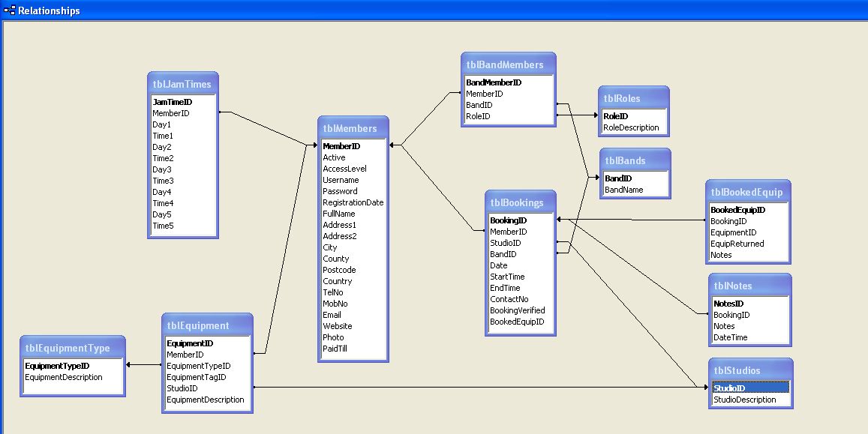Select EquipmentDescription field in tblEquipment

(x=207, y=400)
